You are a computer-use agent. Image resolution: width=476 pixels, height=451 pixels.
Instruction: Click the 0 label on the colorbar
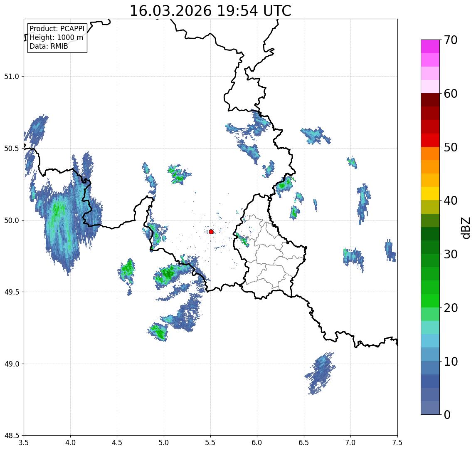(x=447, y=414)
